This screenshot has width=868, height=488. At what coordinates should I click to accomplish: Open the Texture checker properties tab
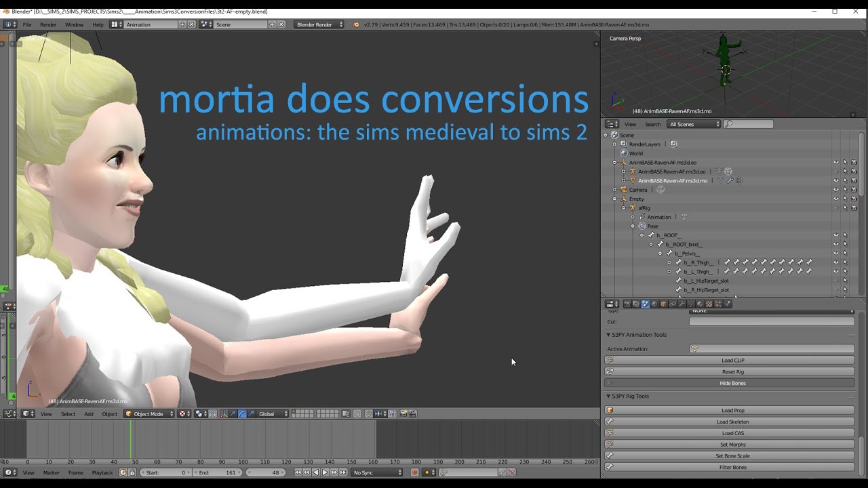(709, 304)
